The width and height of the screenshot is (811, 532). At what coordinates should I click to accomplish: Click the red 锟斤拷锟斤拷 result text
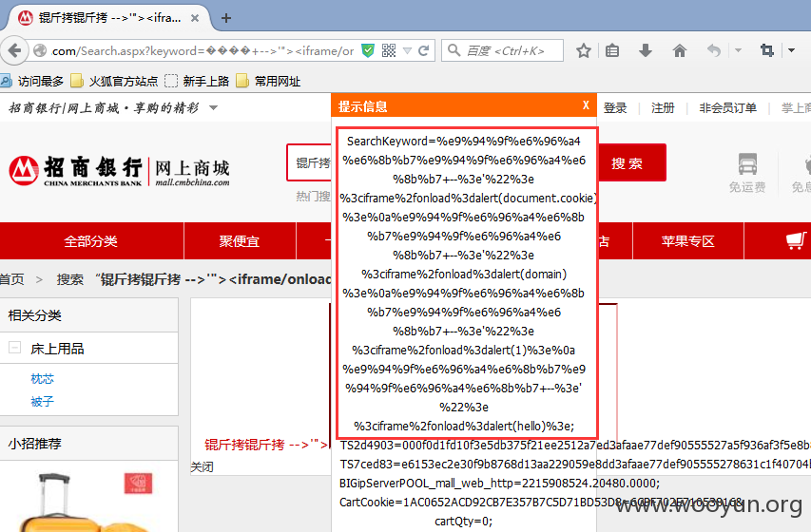266,445
